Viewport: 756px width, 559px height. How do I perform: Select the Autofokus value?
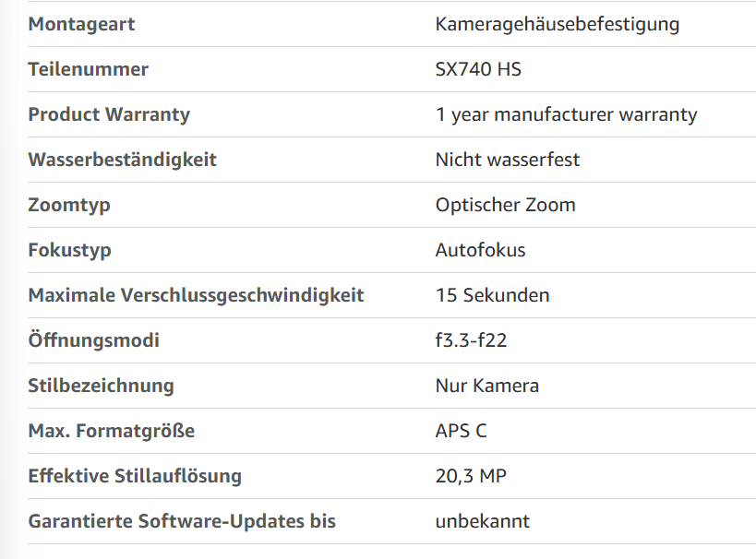point(480,251)
